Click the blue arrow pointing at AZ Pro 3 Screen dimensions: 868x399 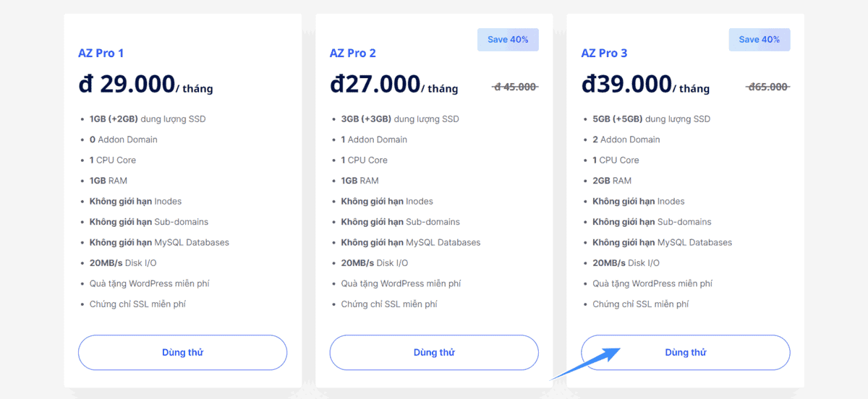(587, 364)
